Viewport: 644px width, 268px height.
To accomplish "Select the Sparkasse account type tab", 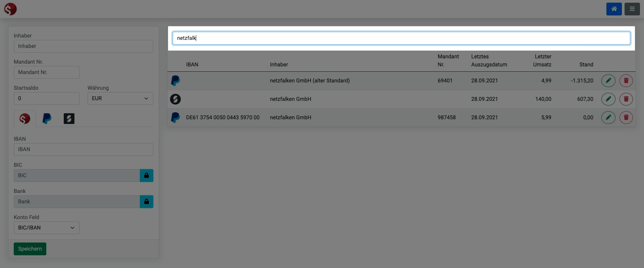I will pyautogui.click(x=25, y=119).
